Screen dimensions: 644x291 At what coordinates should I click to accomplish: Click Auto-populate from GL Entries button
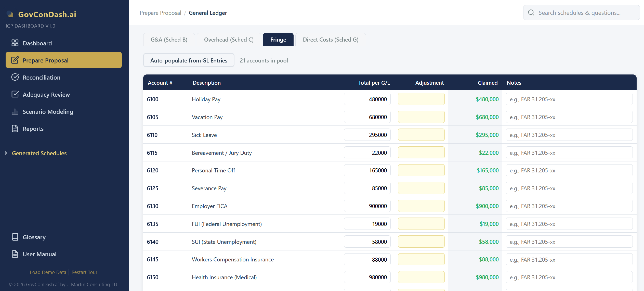click(x=189, y=60)
